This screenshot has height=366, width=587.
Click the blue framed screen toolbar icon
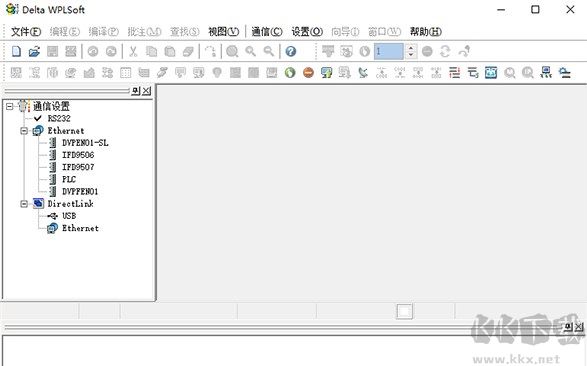(x=491, y=72)
